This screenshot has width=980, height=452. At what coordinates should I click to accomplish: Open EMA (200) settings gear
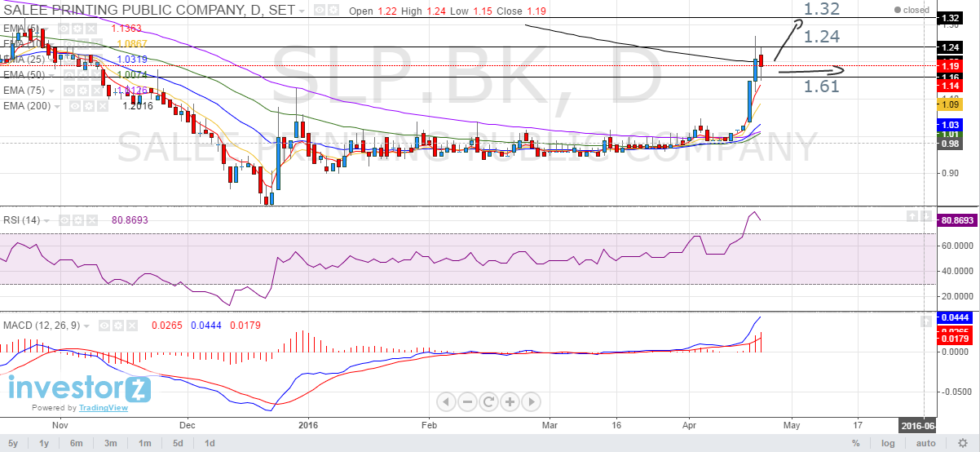click(89, 106)
